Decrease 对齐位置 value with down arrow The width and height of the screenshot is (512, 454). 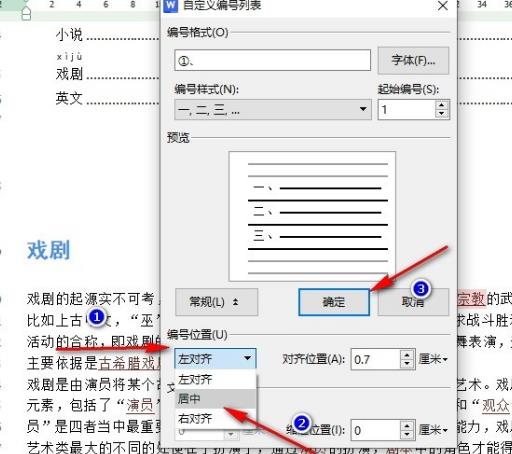click(407, 364)
